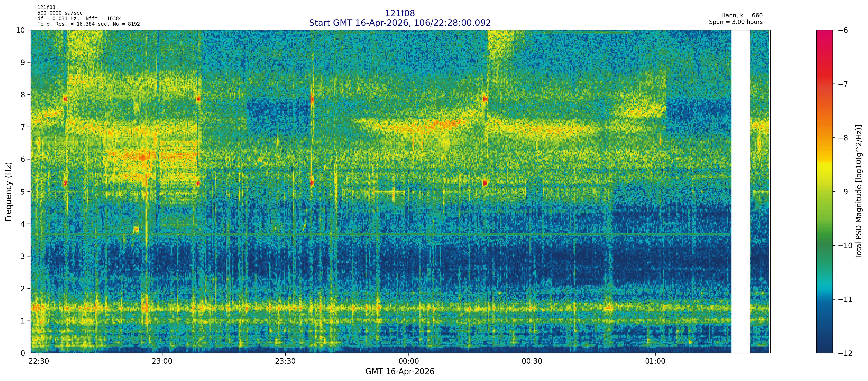Click the Start GMT subtitle text
Screen dimensions: 868x381
400,23
